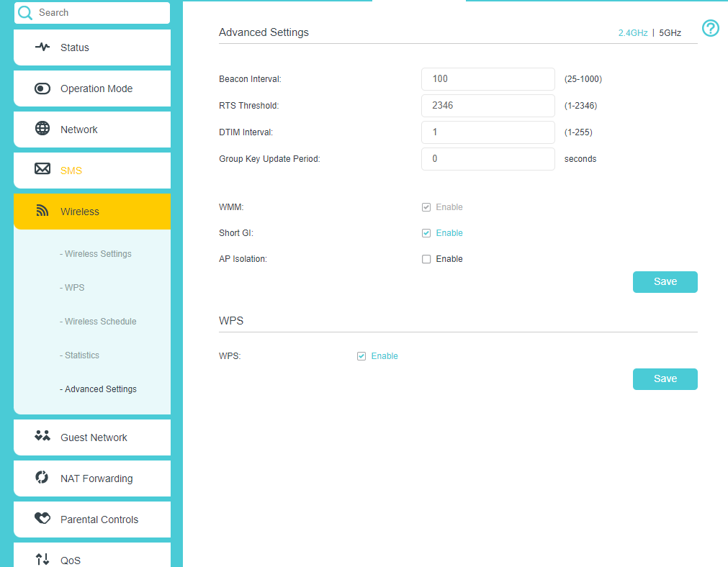Click the Advanced Settings heading
The height and width of the screenshot is (567, 728).
264,32
